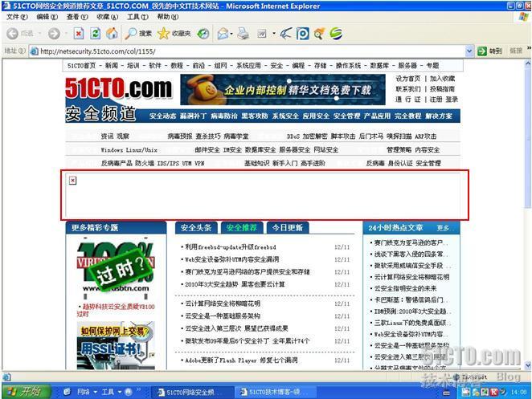This screenshot has height=399, width=532.
Task: Click the taskbar clock 14:08
Action: (x=519, y=393)
